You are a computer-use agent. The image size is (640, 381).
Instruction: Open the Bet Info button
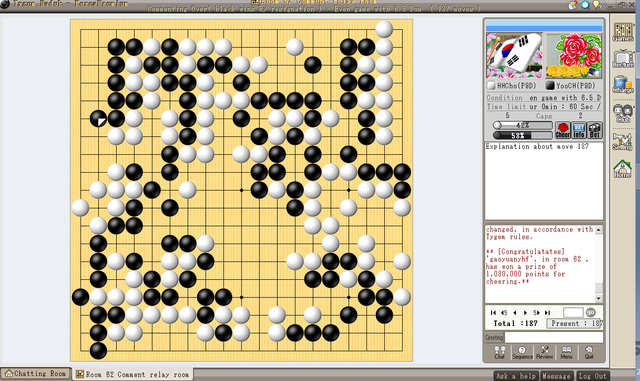579,130
